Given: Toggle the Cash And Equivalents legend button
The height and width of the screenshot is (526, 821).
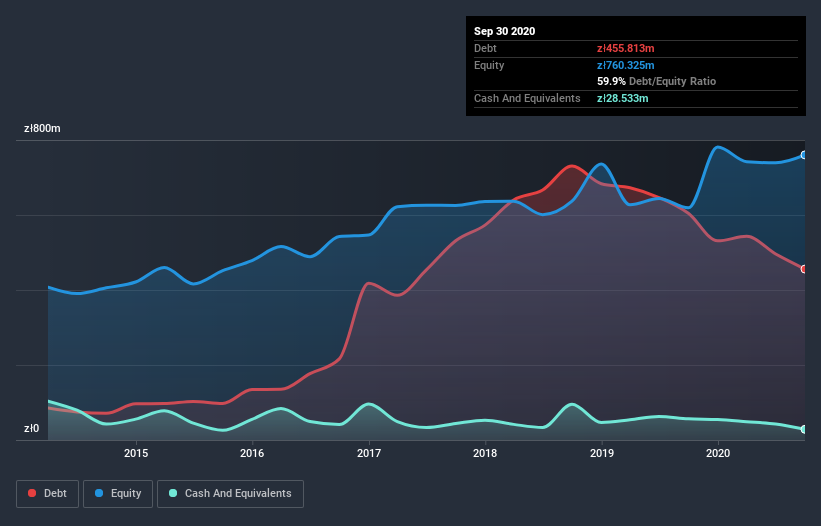Looking at the screenshot, I should [230, 494].
